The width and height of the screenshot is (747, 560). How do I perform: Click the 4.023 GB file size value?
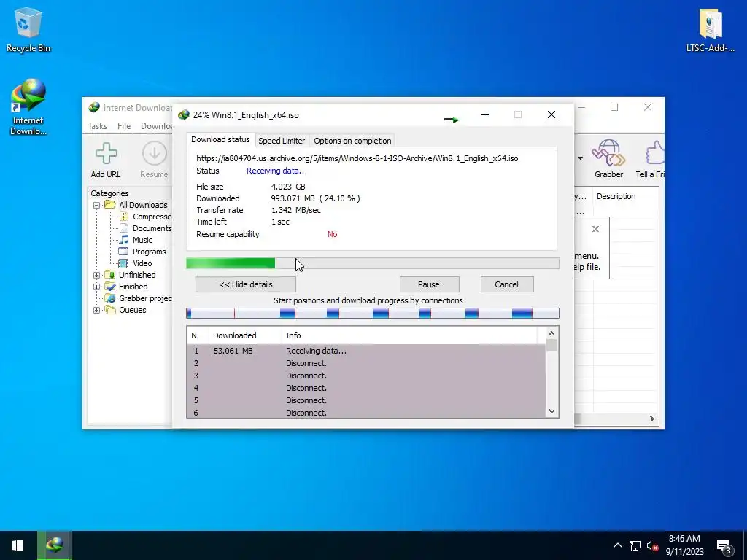tap(288, 187)
